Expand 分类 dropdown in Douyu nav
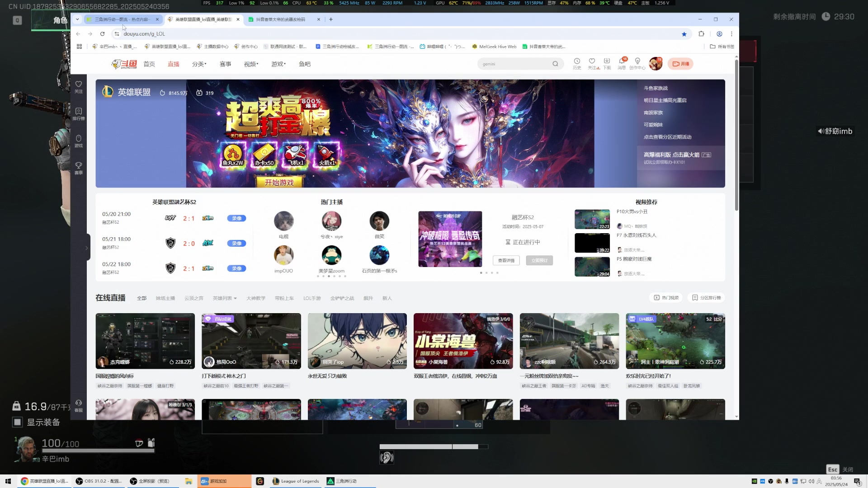The height and width of the screenshot is (488, 868). (x=199, y=64)
